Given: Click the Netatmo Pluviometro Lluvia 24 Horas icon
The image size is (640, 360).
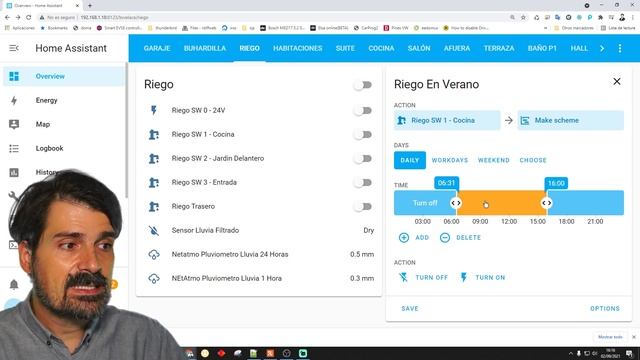Looking at the screenshot, I should 154,254.
